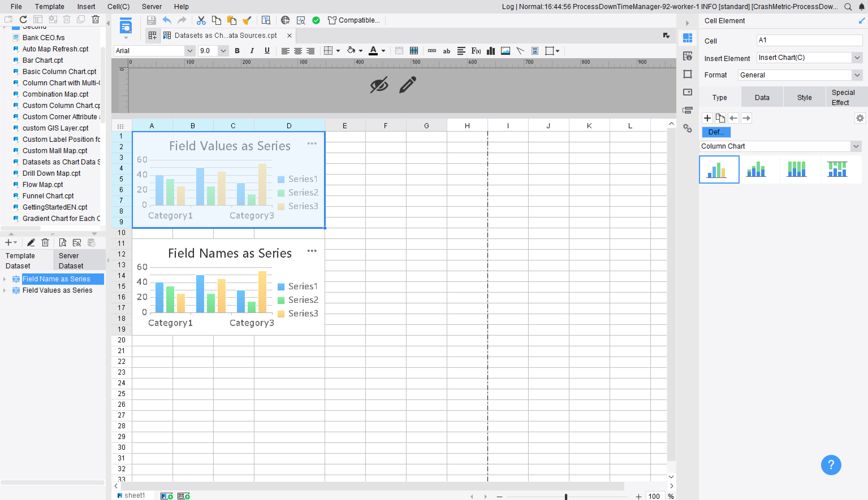This screenshot has height=500, width=868.
Task: Toggle Italic formatting
Action: (252, 51)
